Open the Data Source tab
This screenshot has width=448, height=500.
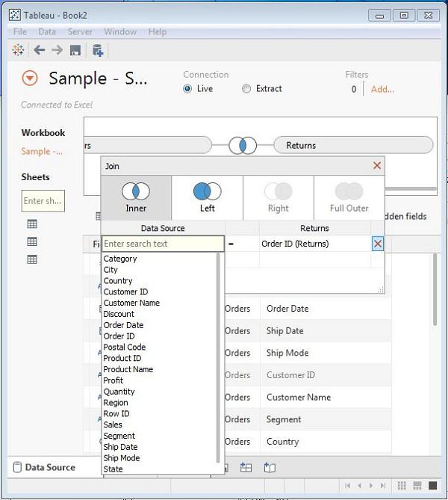(x=45, y=467)
